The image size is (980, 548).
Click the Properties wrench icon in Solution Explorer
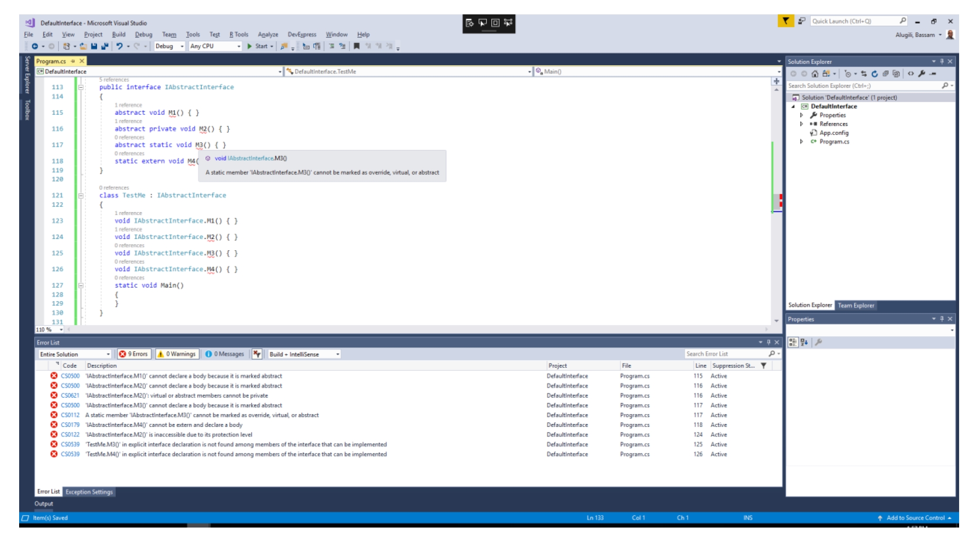coord(921,74)
